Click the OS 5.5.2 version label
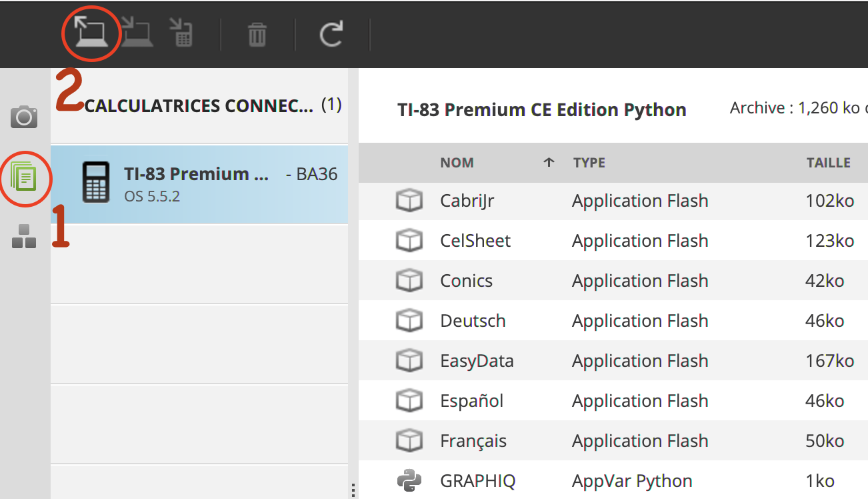The width and height of the screenshot is (868, 499). tap(152, 197)
